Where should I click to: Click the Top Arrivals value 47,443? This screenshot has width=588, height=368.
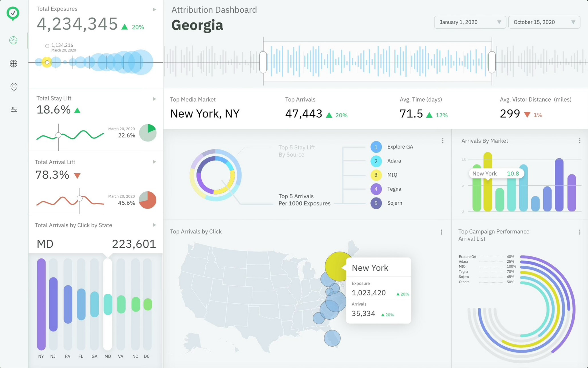[304, 114]
